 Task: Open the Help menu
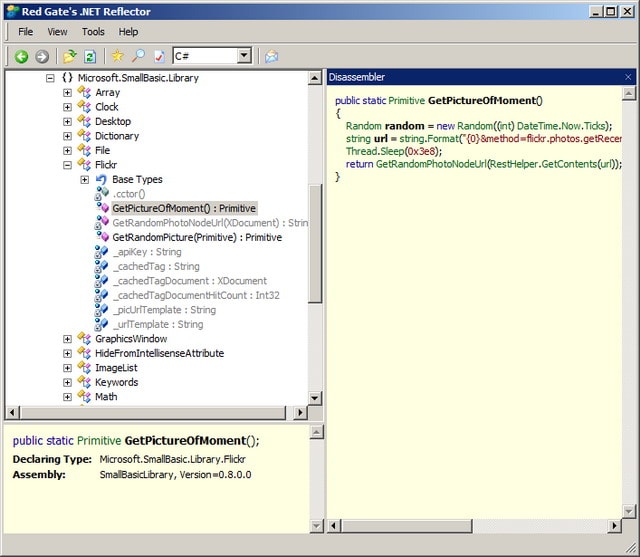(x=128, y=31)
